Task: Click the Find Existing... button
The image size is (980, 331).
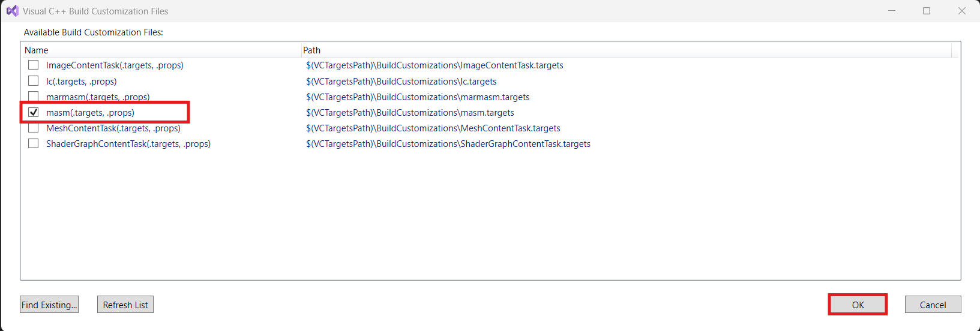Action: coord(49,305)
